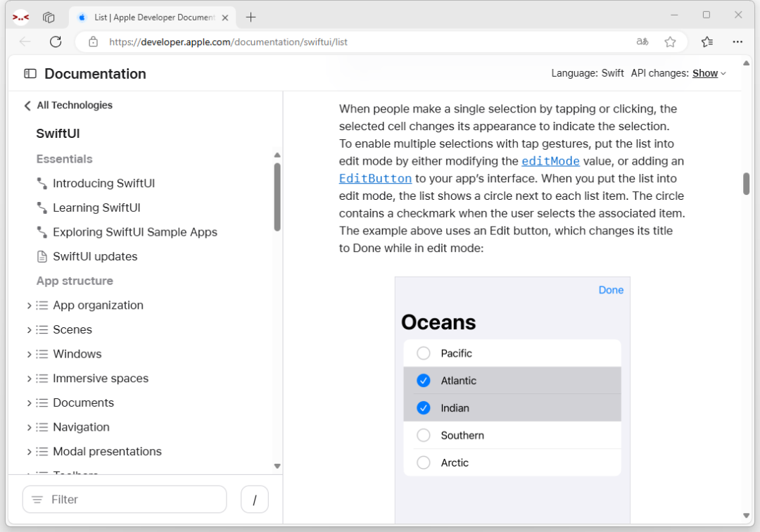Toggle the Indian checkmark circle
The height and width of the screenshot is (532, 760).
tap(423, 408)
